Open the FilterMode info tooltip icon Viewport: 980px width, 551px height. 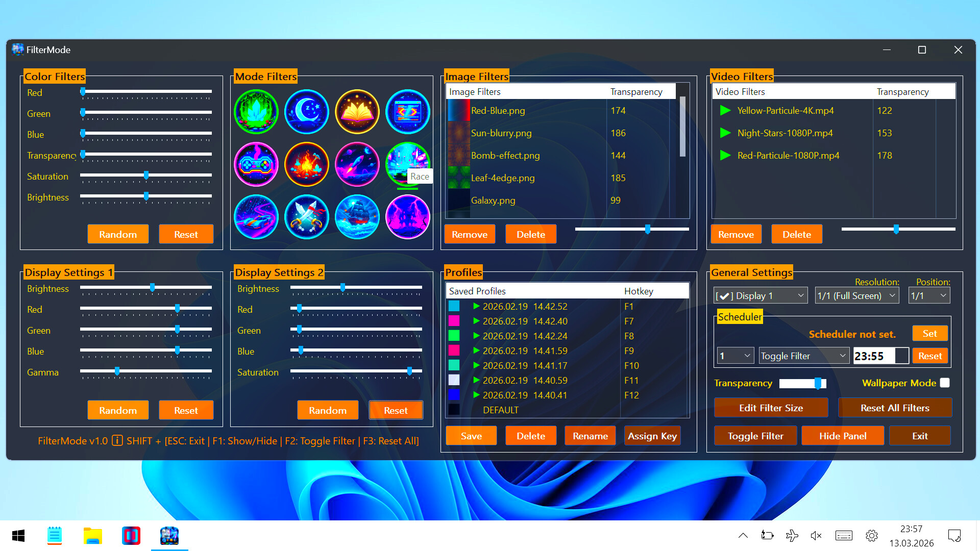point(118,440)
